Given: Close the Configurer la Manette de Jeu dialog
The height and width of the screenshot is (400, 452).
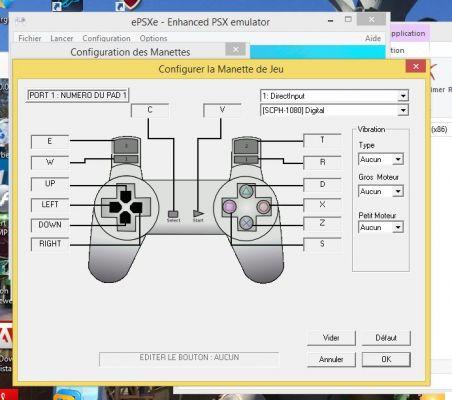Looking at the screenshot, I should (416, 66).
